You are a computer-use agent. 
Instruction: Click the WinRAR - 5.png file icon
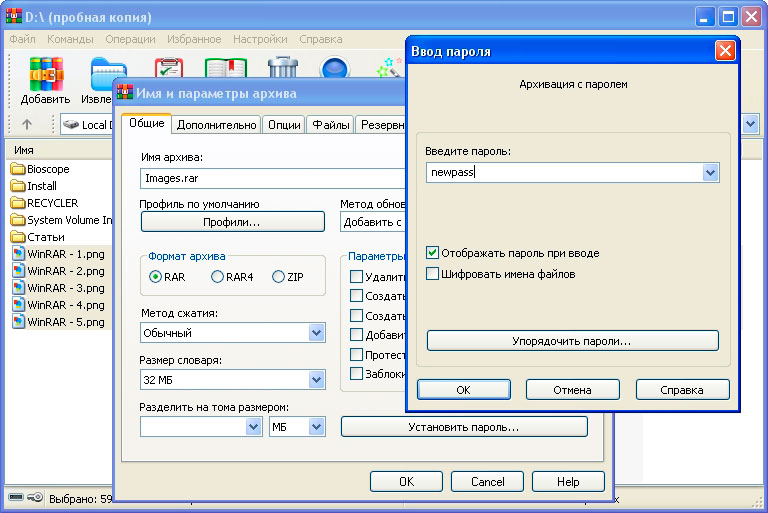click(19, 322)
